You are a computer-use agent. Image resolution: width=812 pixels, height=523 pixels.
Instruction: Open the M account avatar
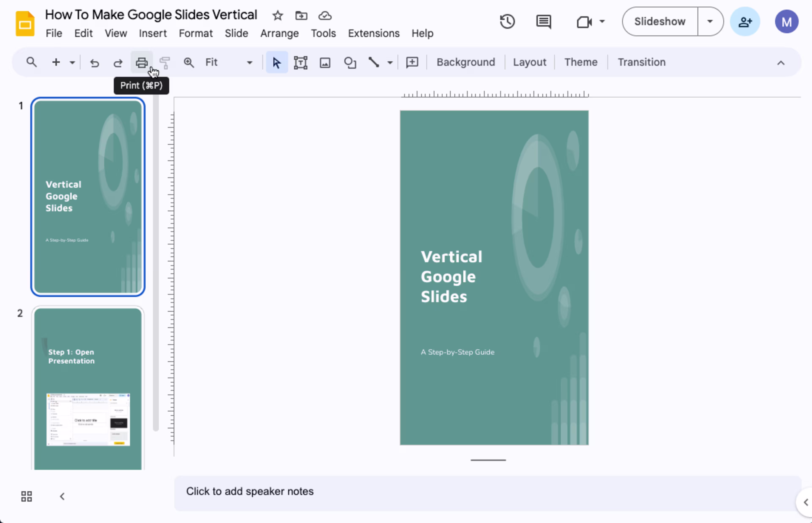click(x=787, y=21)
